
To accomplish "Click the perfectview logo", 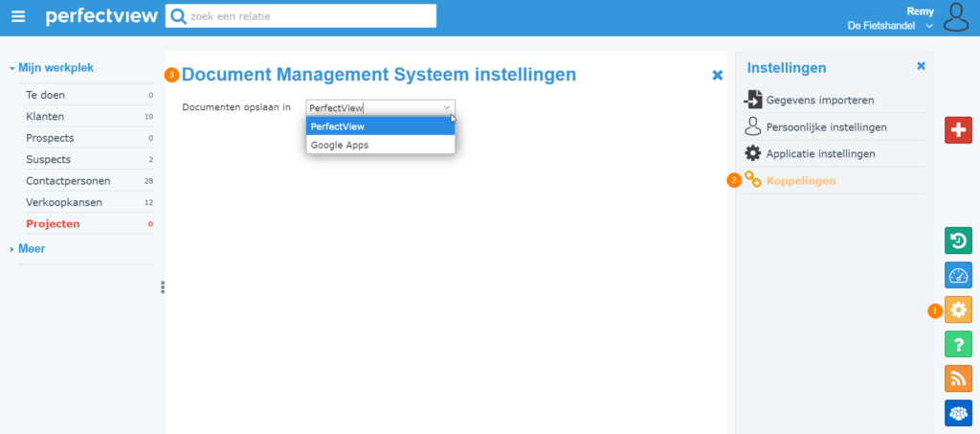I will coord(101,16).
